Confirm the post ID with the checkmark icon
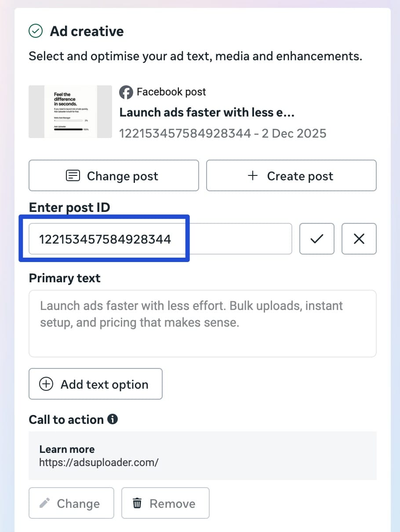This screenshot has height=532, width=400. click(x=316, y=239)
